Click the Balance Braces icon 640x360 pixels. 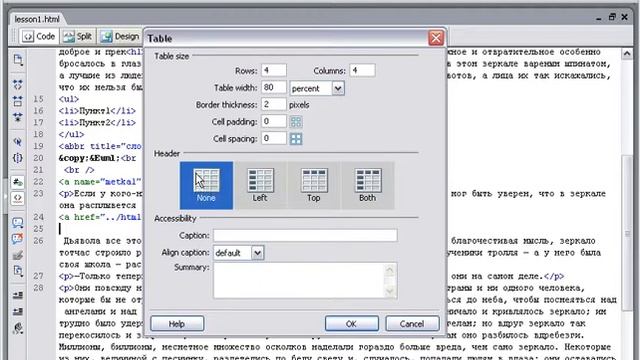pyautogui.click(x=18, y=158)
